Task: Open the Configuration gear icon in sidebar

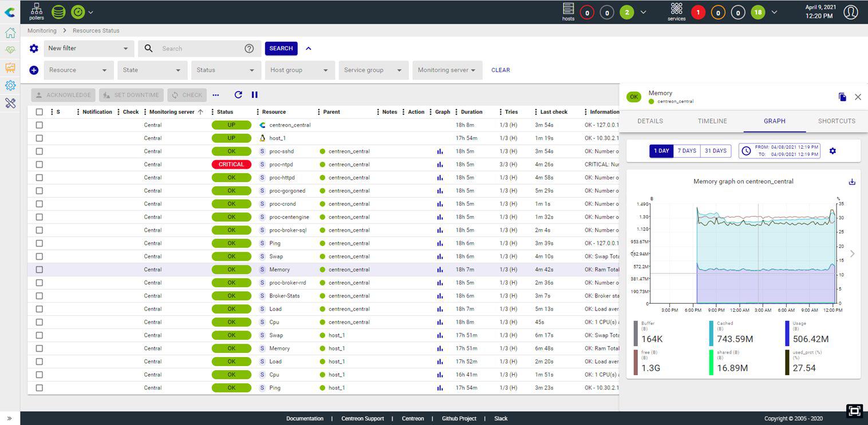Action: pyautogui.click(x=10, y=85)
